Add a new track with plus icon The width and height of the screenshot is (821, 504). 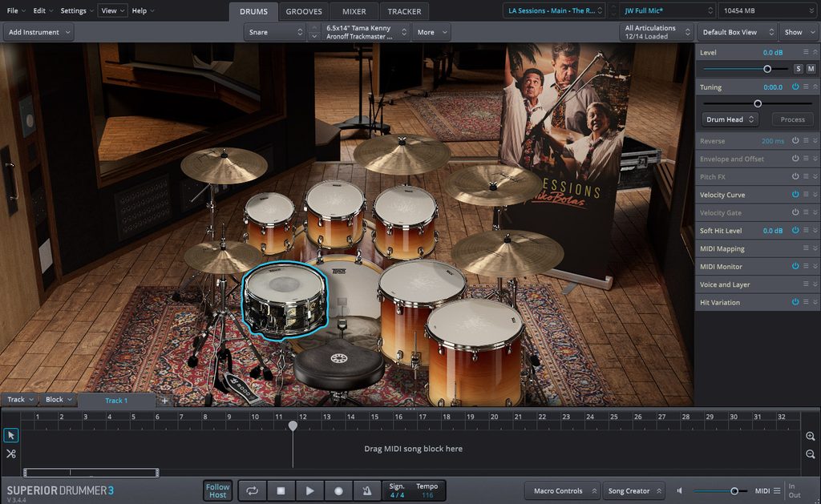(164, 401)
